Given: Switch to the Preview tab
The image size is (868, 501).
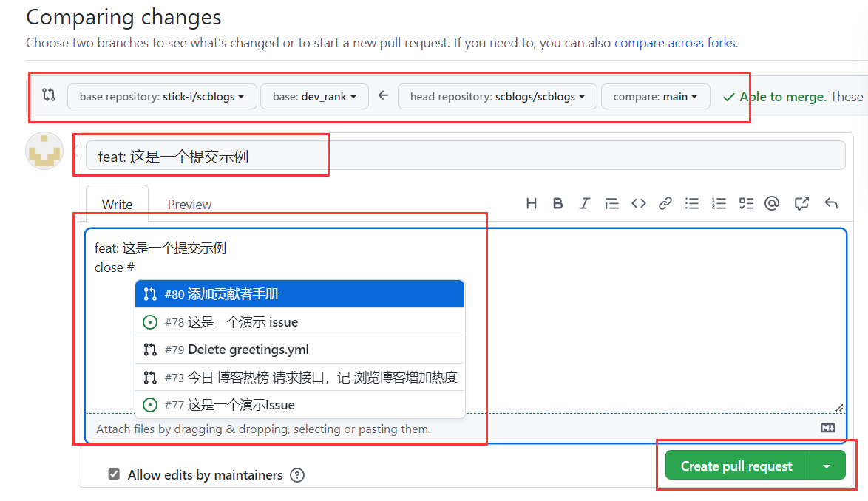Looking at the screenshot, I should coord(189,205).
